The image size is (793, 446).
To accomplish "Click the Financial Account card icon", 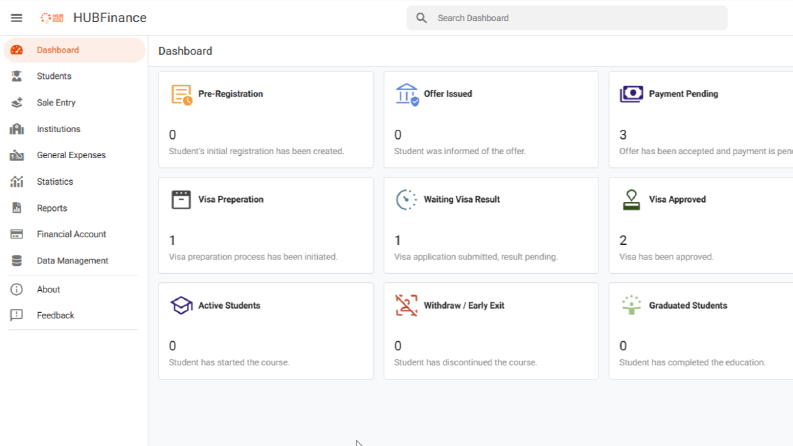I will tap(17, 234).
